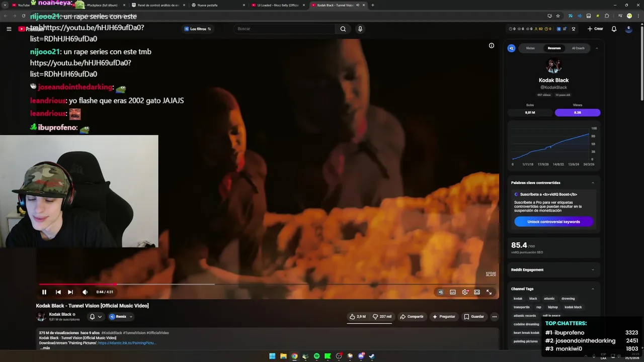Open Los filtros dropdown
This screenshot has width=644, height=362.
click(198, 29)
